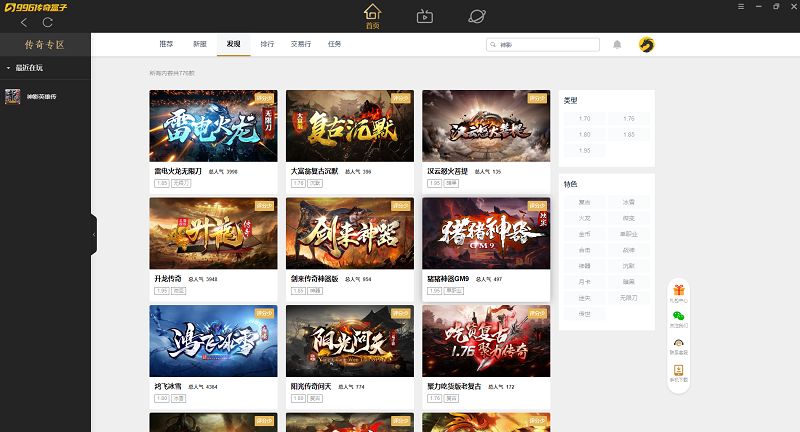Switch to the 推荐 tab
Viewport: 800px width, 432px height.
pos(166,44)
